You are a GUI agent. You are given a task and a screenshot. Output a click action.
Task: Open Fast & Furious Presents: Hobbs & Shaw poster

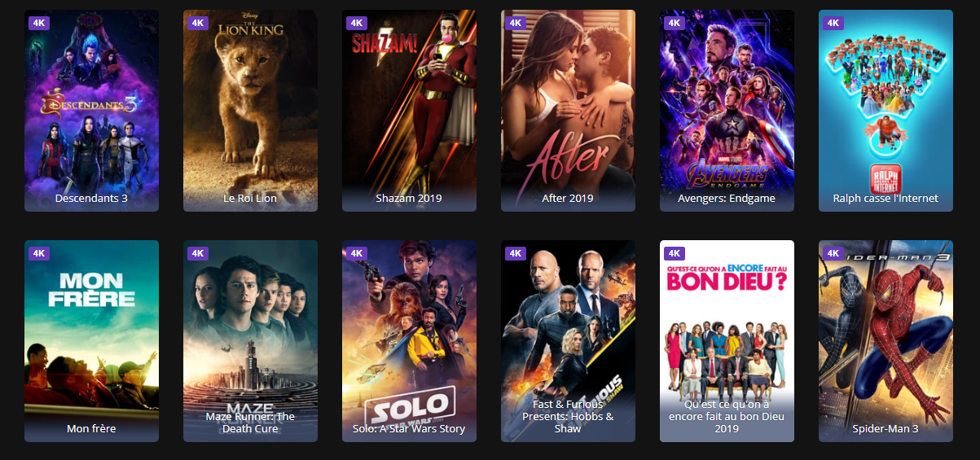[x=568, y=341]
